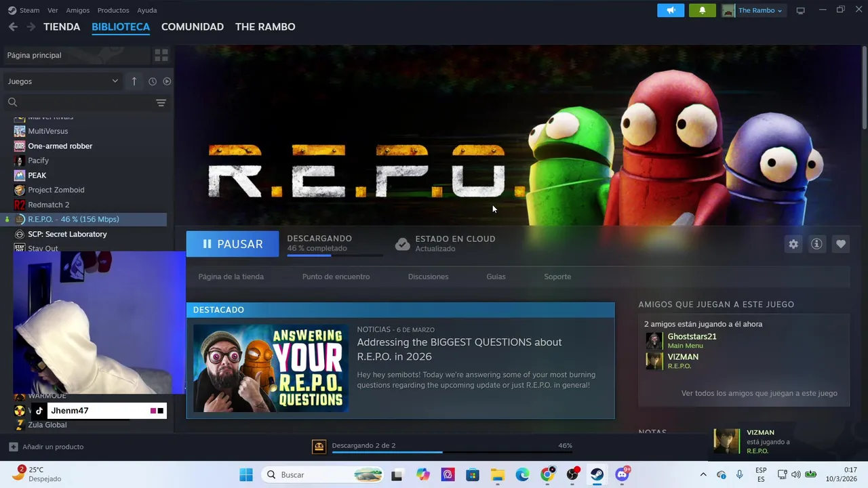Screen dimensions: 868x488
Task: Open the grid collections view icon
Action: coord(161,55)
